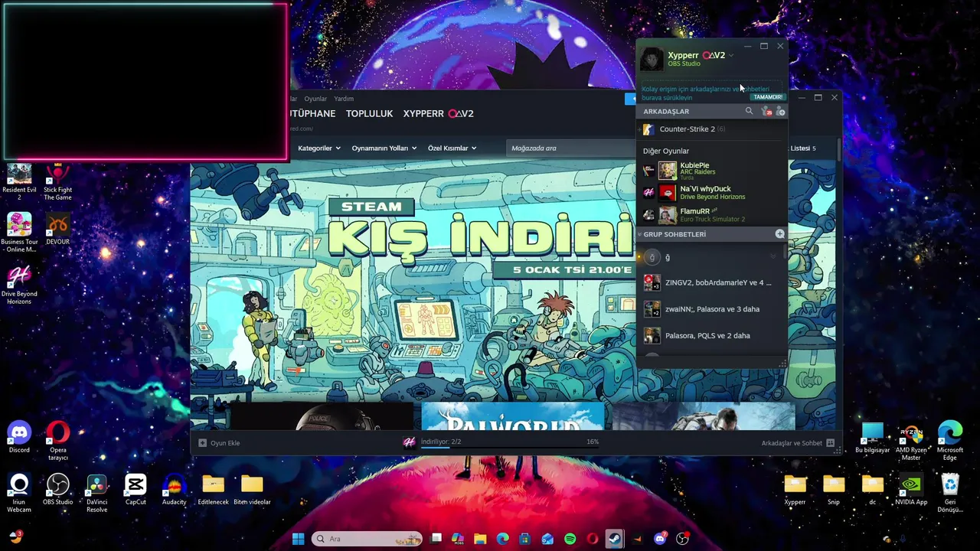The image size is (980, 551).
Task: Open the Editlenecek folder on desktop
Action: (x=213, y=489)
